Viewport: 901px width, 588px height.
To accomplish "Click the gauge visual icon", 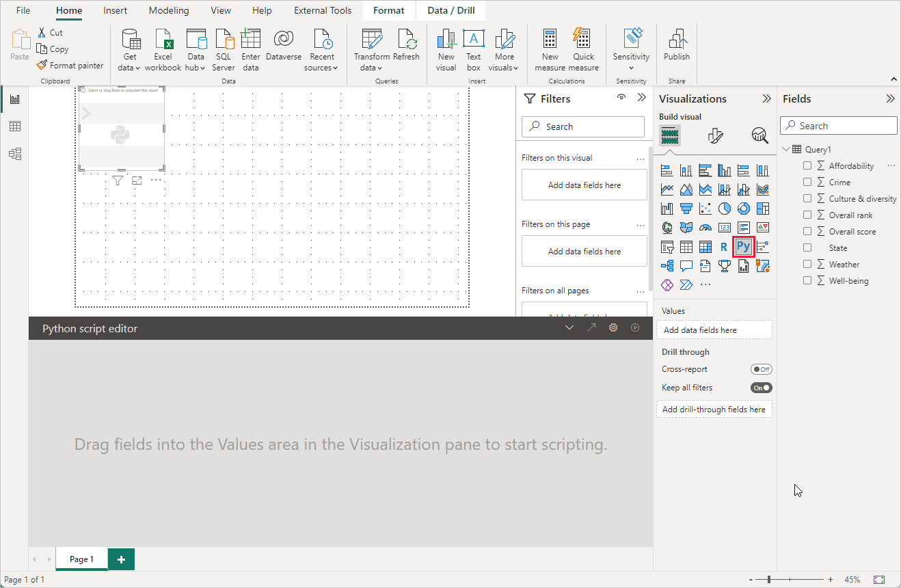I will coord(705,227).
